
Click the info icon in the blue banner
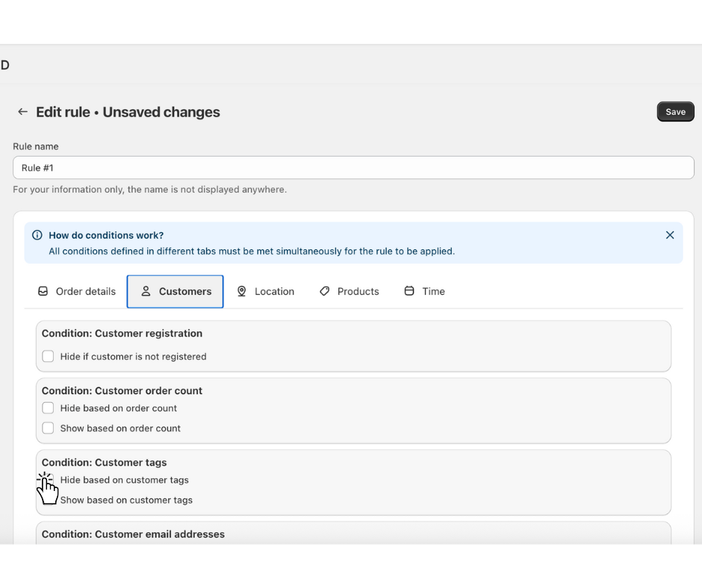pos(37,235)
